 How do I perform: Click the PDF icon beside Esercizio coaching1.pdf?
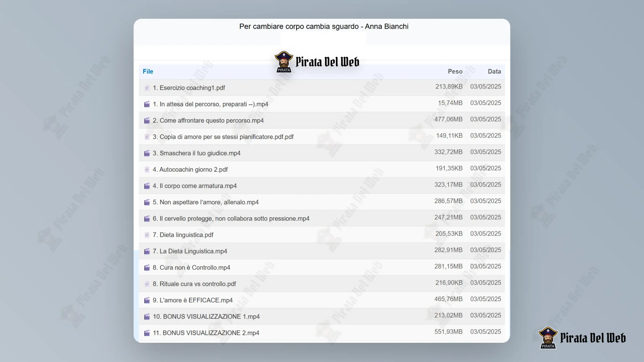147,88
